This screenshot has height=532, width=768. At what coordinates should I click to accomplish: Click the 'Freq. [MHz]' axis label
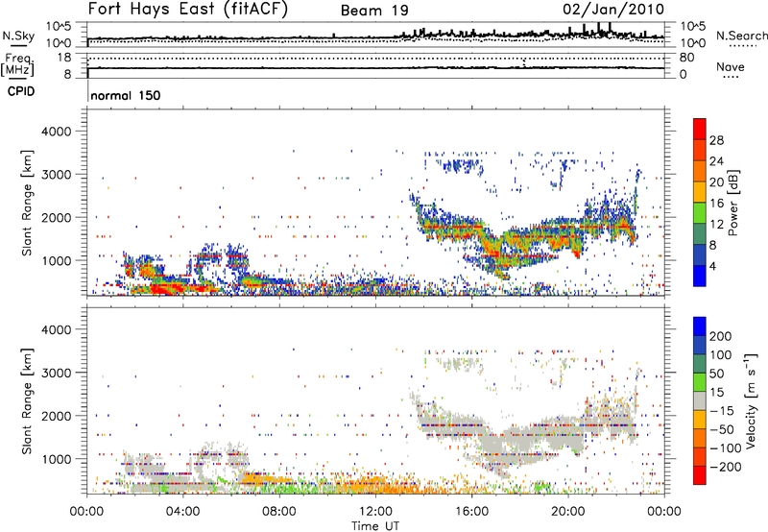click(x=17, y=64)
